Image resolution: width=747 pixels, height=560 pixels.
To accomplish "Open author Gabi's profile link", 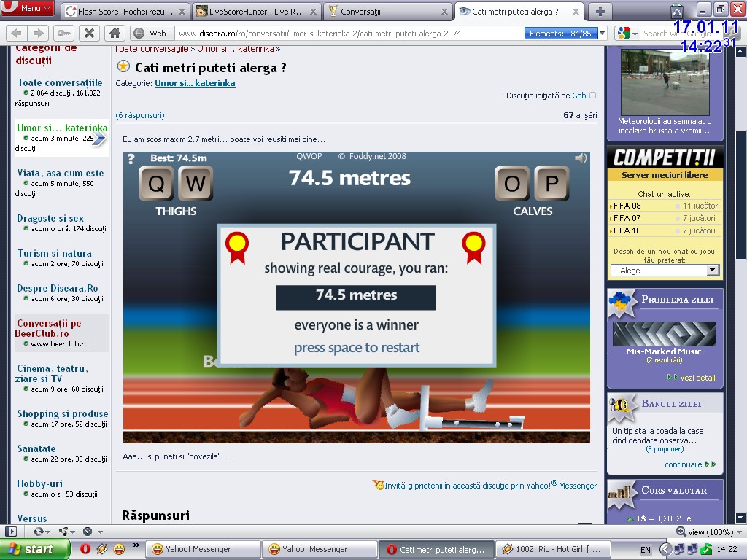I will point(580,96).
